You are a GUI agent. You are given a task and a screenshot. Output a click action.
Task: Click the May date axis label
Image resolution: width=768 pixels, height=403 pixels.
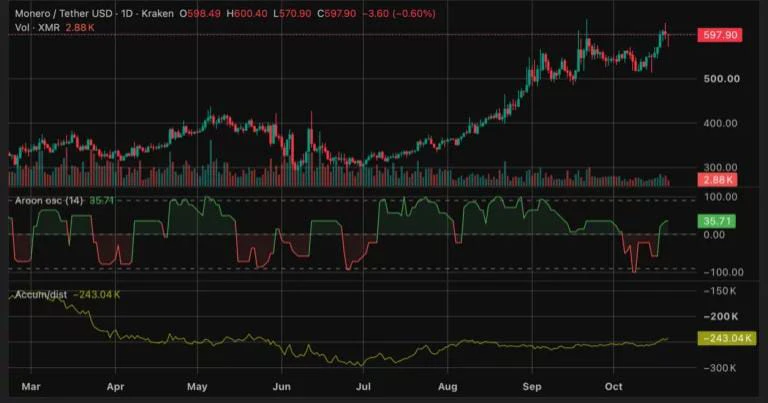[197, 387]
